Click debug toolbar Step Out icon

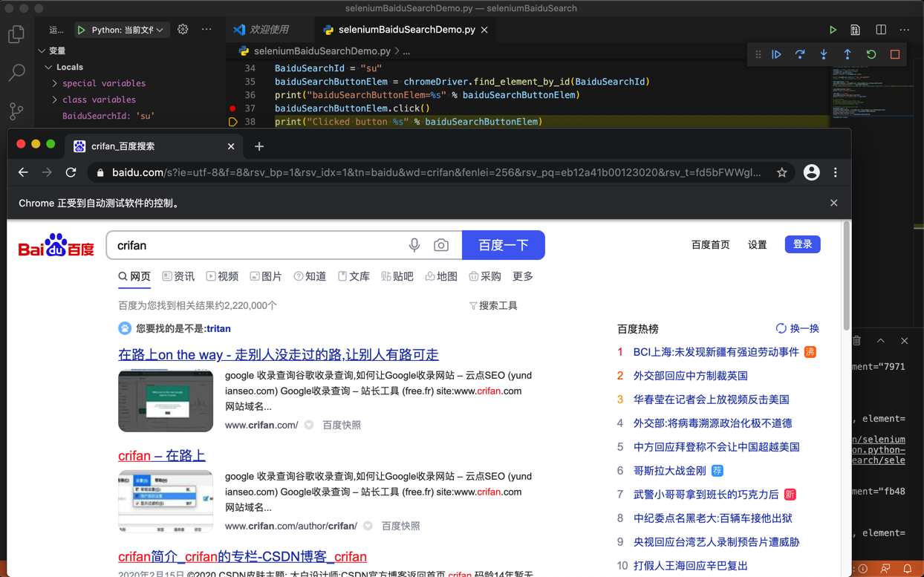pos(847,54)
